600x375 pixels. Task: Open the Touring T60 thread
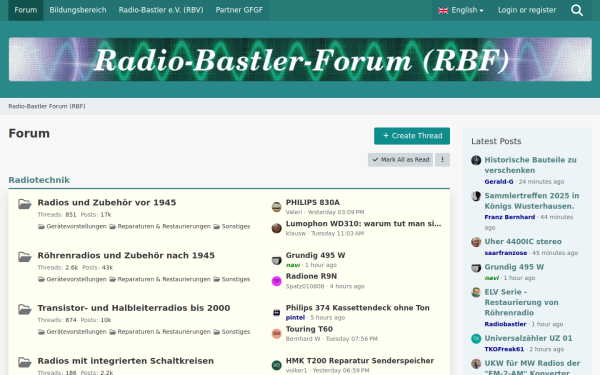(x=309, y=329)
